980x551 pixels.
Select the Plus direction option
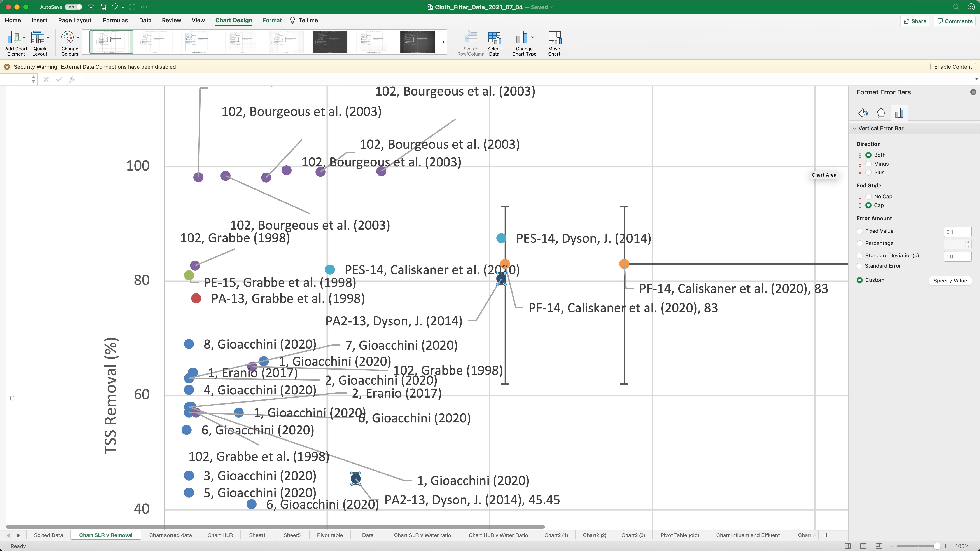(x=868, y=173)
